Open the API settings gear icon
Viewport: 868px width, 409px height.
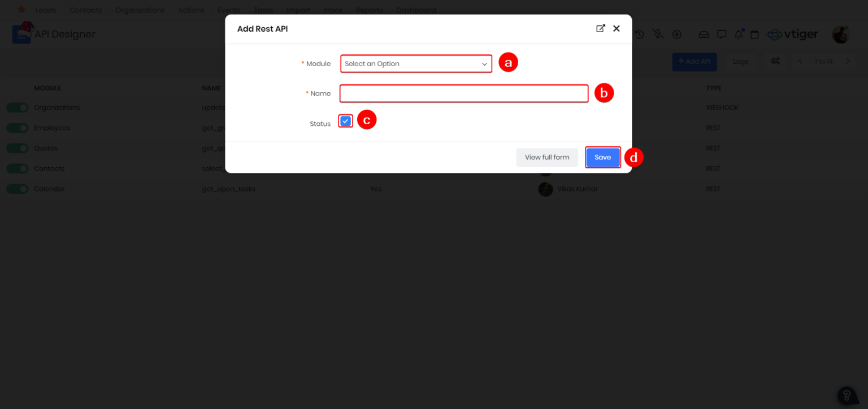(x=775, y=61)
